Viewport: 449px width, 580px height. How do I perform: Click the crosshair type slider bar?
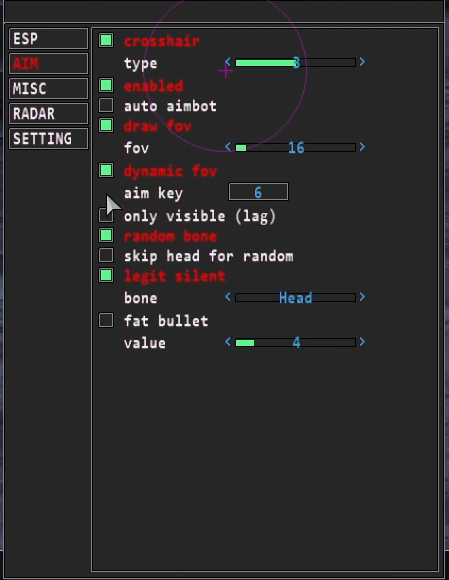tap(296, 63)
